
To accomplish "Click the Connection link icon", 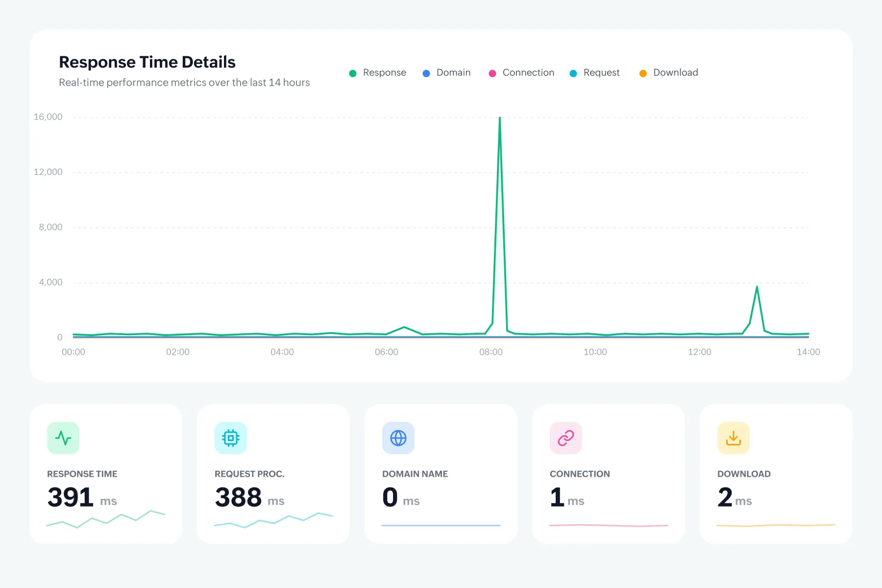I will pyautogui.click(x=566, y=438).
